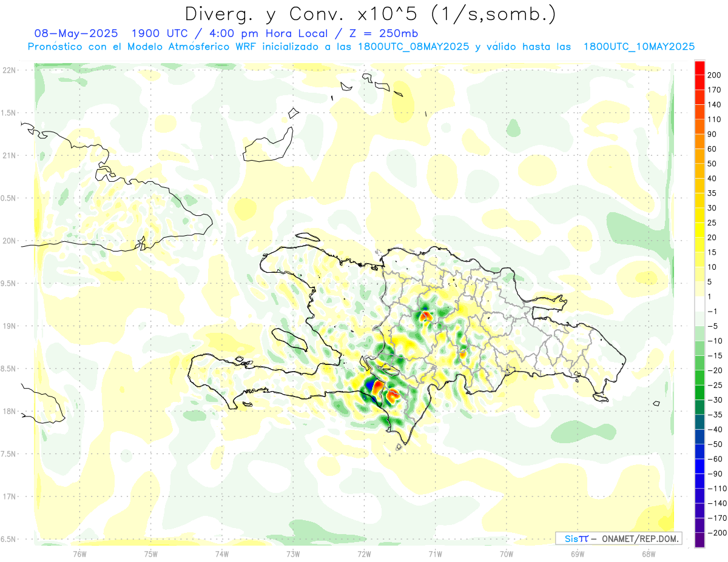Click the "70W" longitude label
The height and width of the screenshot is (562, 728).
pyautogui.click(x=507, y=554)
